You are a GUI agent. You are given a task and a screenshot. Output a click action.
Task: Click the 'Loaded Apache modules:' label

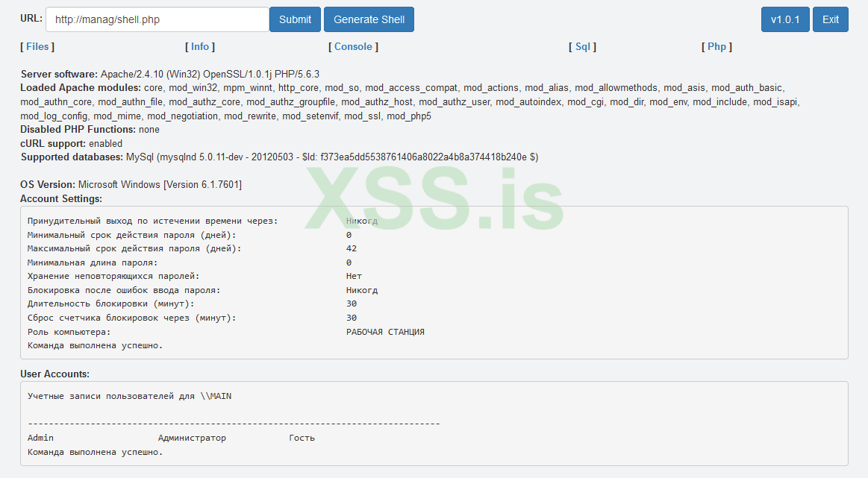81,87
